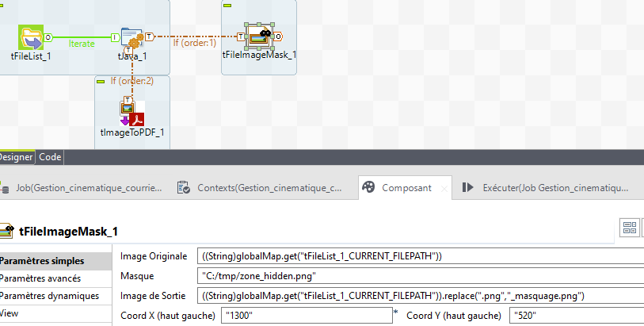
Task: Click the layout toggle icon in component header
Action: tap(631, 228)
